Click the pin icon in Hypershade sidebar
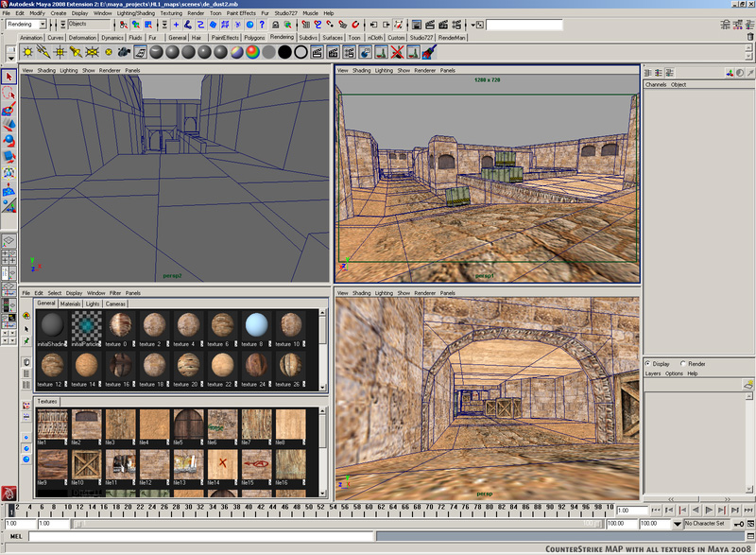The width and height of the screenshot is (756, 555). point(26,340)
